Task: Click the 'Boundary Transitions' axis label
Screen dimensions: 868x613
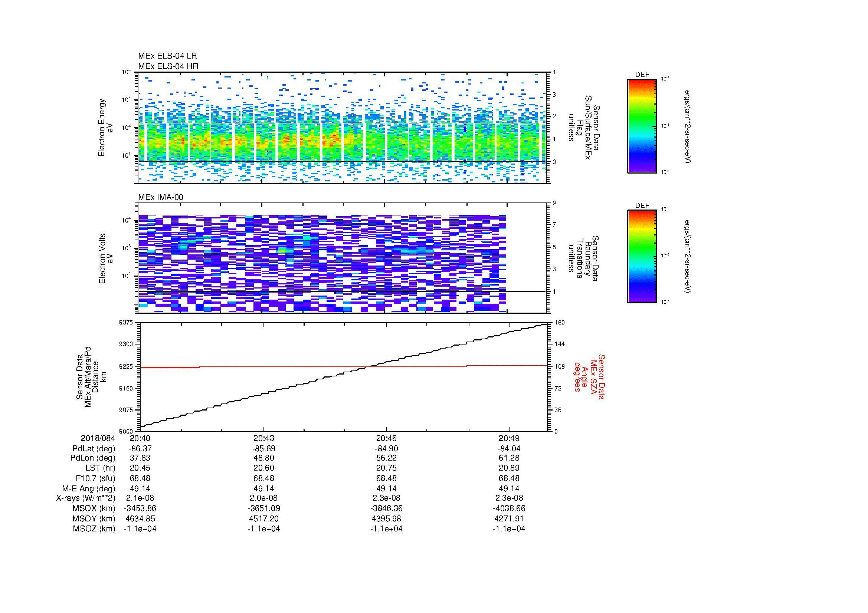Action: 584,259
